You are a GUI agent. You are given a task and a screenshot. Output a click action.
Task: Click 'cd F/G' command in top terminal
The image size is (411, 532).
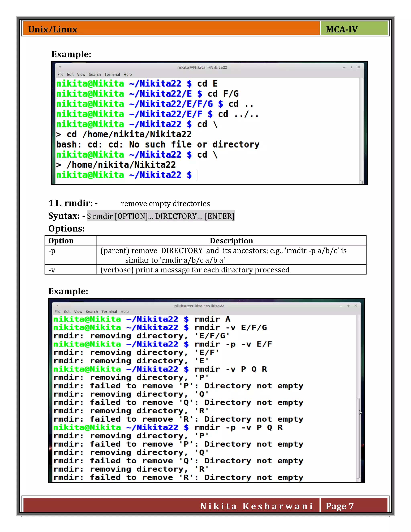click(x=223, y=94)
